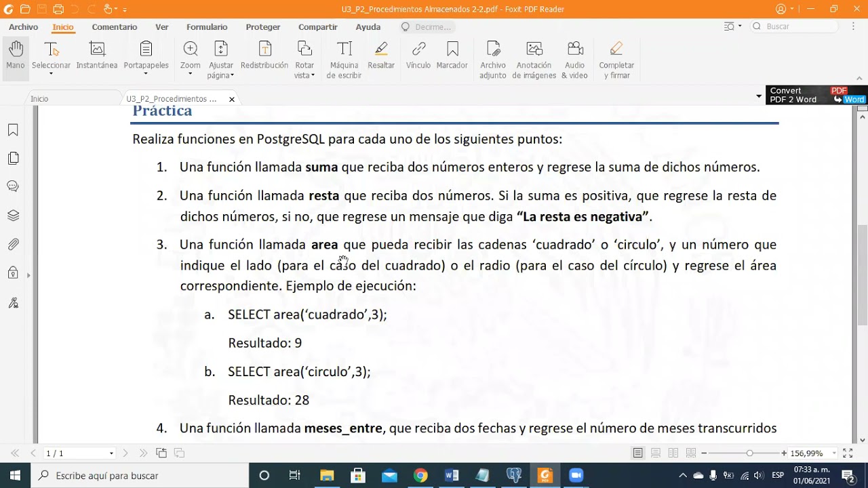This screenshot has width=868, height=488.
Task: Show the pages thumbnail panel in sidebar
Action: tap(13, 159)
